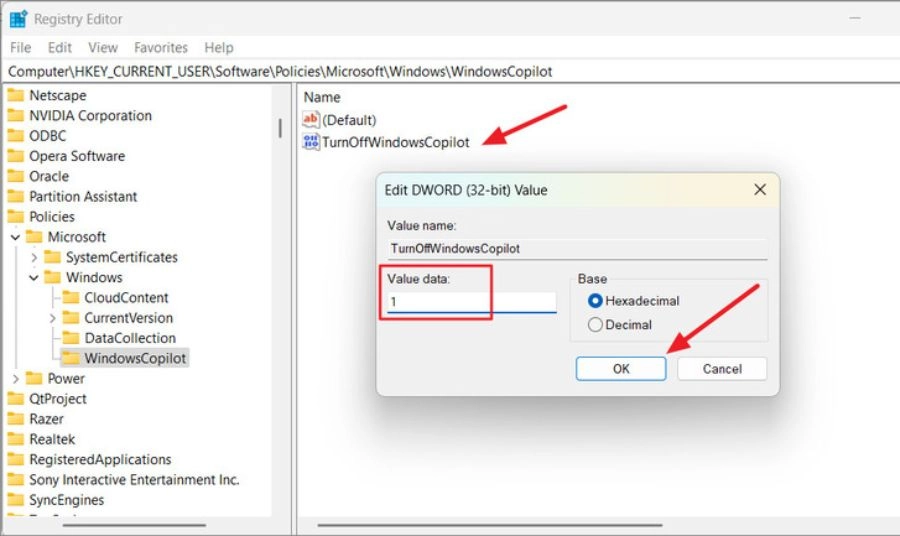The width and height of the screenshot is (900, 536).
Task: Click the Oracle folder icon
Action: point(15,176)
